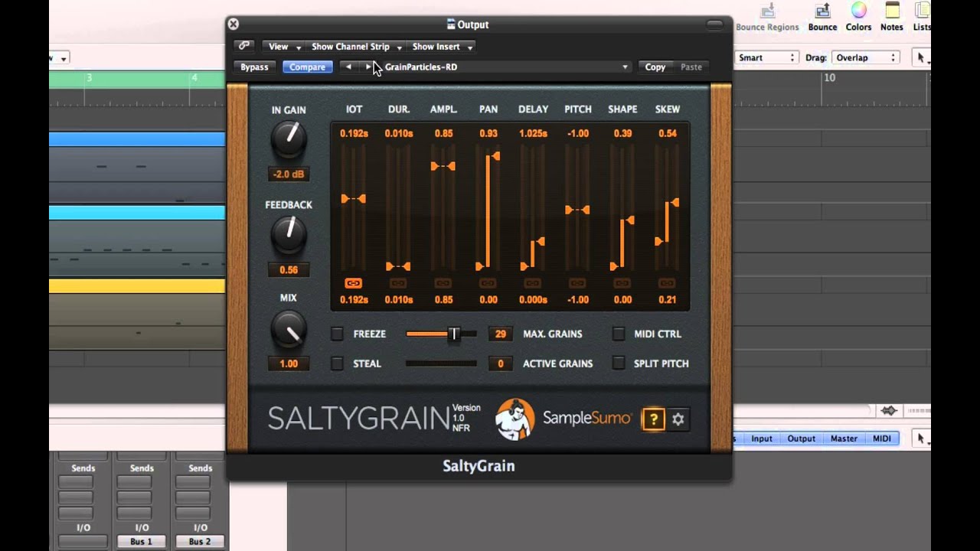Toggle the PITCH link icon
Screen dimensions: 980x551
pos(577,283)
